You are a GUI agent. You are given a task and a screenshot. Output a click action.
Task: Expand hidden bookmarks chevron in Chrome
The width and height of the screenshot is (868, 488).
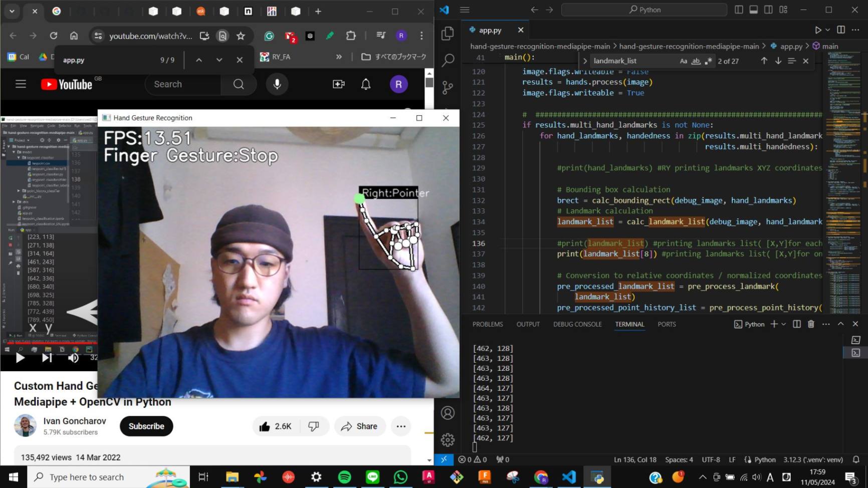tap(339, 57)
